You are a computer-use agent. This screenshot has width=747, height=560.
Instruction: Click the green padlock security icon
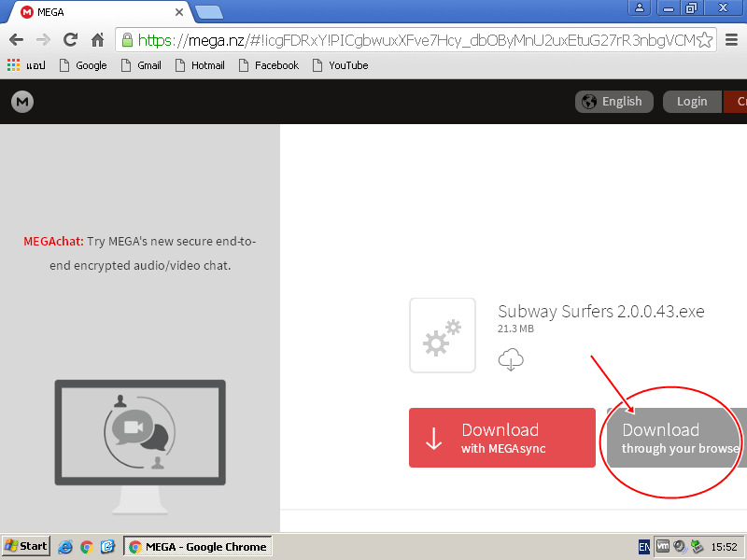tap(127, 40)
